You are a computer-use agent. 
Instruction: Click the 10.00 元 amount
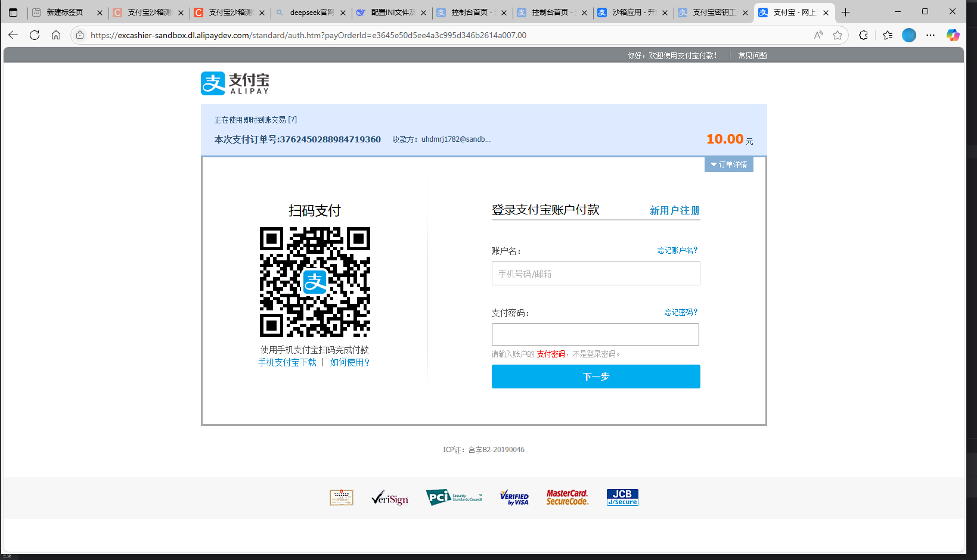tap(730, 139)
